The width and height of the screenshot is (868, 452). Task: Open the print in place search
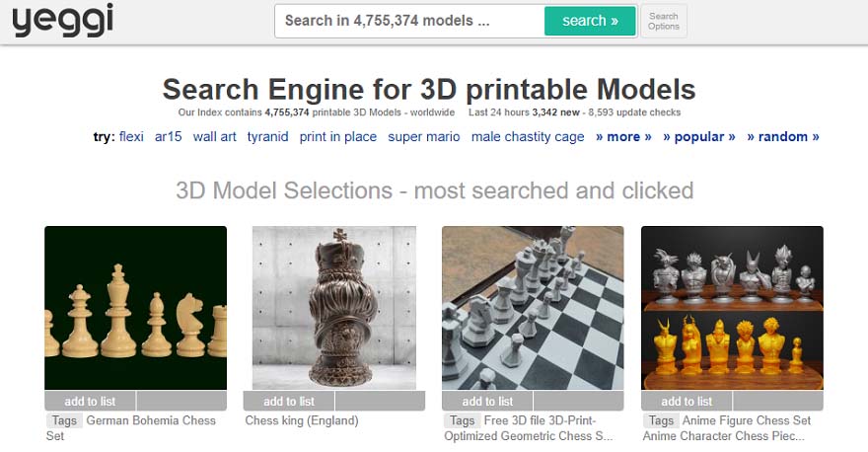337,137
